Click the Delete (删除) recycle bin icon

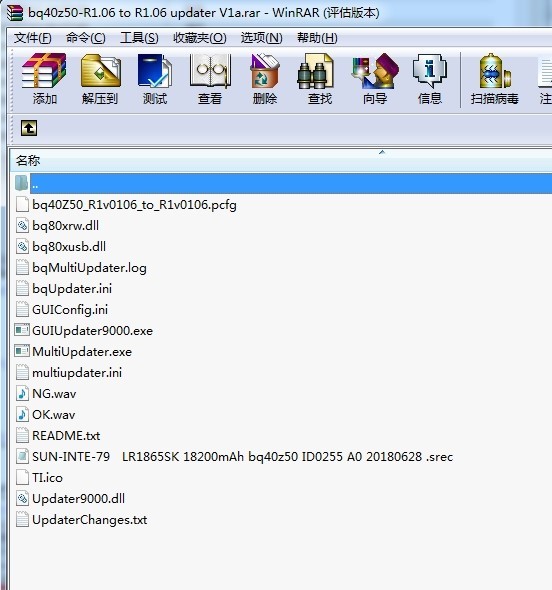coord(265,79)
